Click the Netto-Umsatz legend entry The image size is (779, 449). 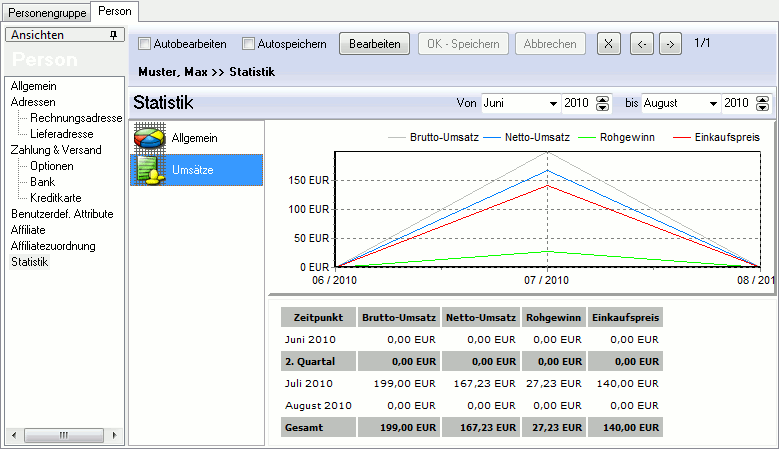pos(527,137)
